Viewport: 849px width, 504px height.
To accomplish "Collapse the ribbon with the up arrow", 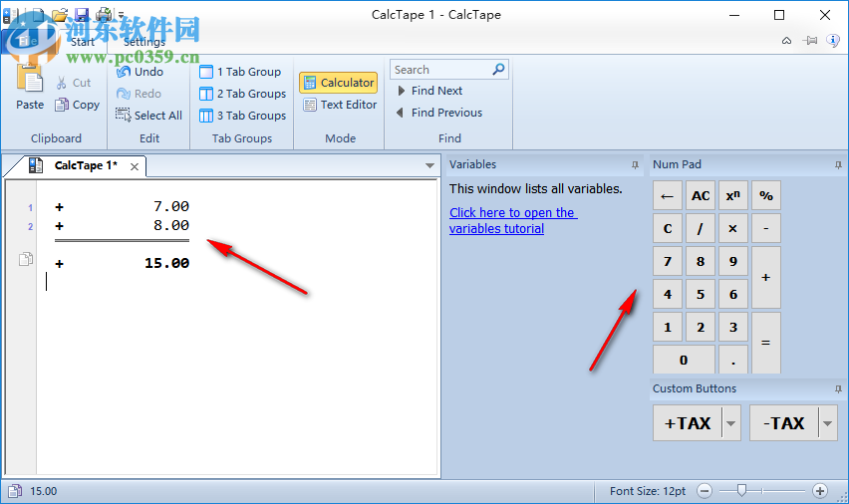I will tap(787, 41).
